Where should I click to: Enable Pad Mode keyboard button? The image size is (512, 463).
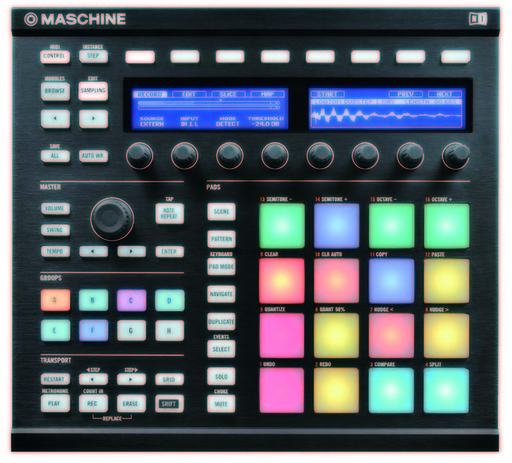point(221,267)
